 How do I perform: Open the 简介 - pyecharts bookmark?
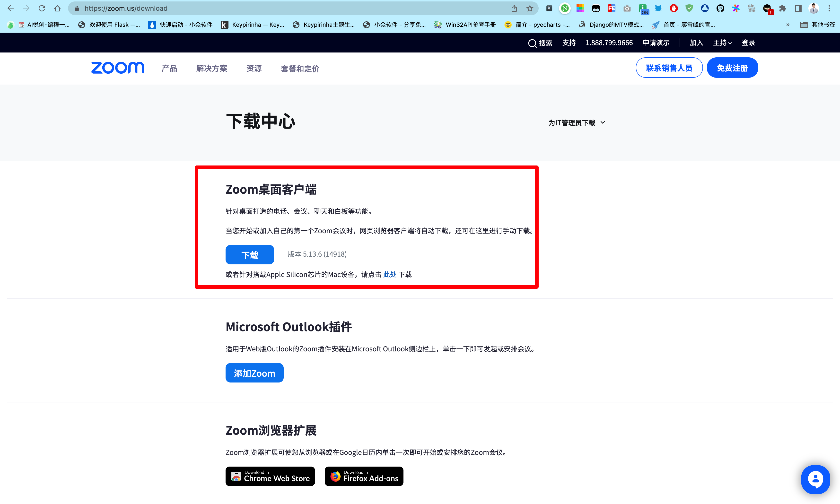tap(537, 25)
